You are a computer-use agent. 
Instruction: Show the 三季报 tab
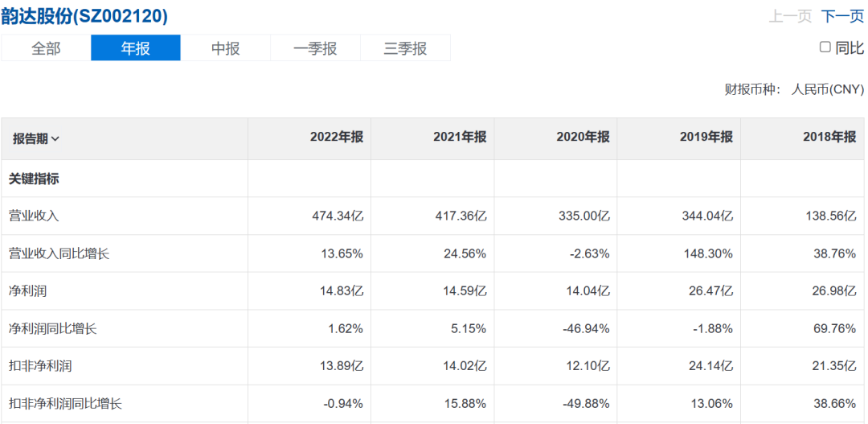pos(405,48)
